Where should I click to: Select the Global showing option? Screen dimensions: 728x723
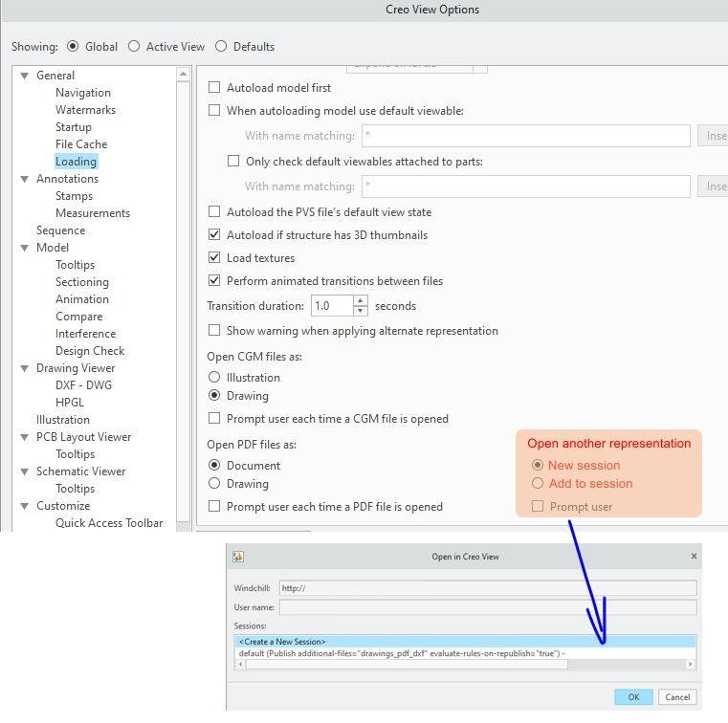coord(73,47)
